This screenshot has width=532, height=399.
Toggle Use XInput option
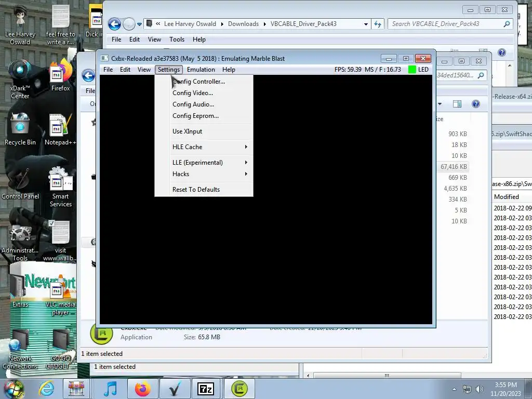(x=204, y=131)
